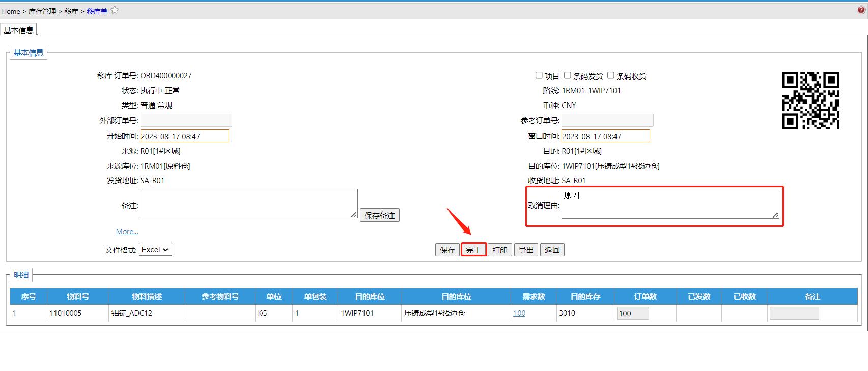Expand the More... link
868x371 pixels.
click(127, 232)
